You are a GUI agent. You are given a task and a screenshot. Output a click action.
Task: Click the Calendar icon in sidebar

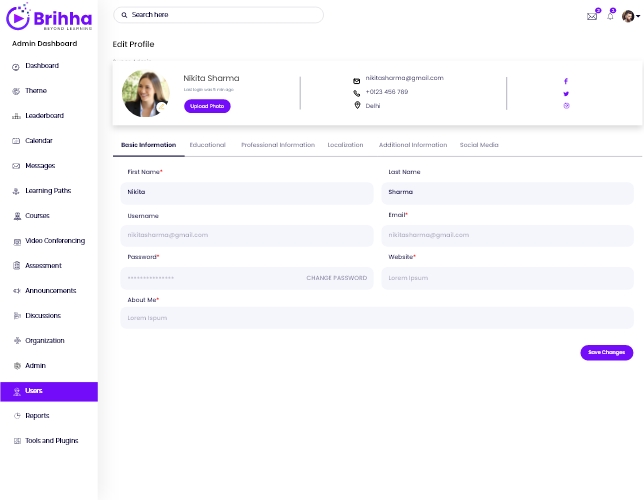(16, 141)
